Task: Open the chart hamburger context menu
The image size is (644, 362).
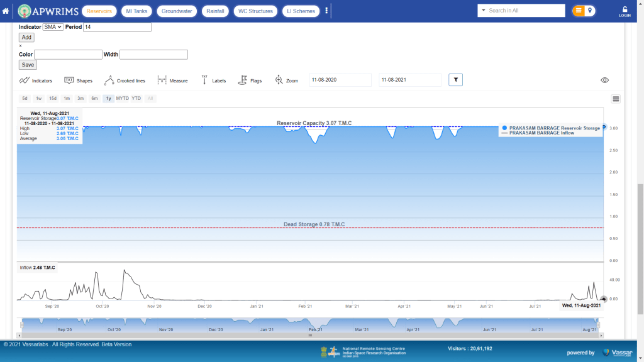Action: click(x=616, y=99)
